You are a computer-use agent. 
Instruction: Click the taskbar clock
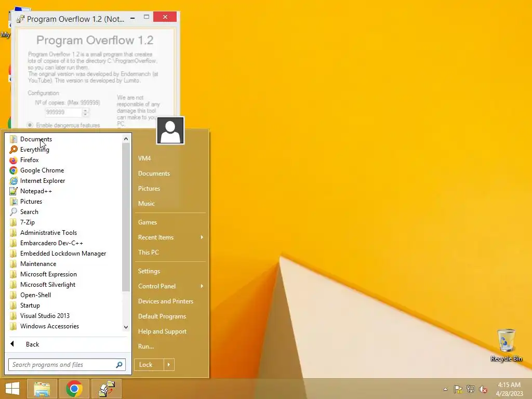pyautogui.click(x=509, y=389)
